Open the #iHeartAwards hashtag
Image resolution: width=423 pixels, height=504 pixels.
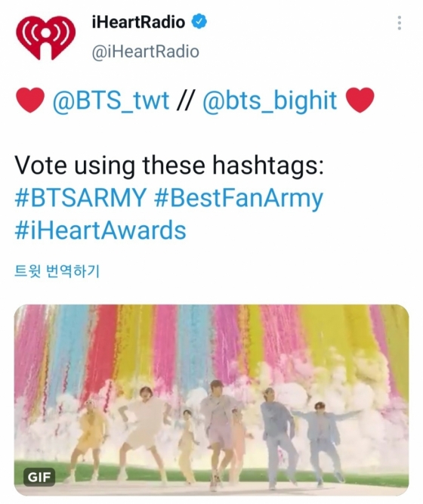point(100,230)
